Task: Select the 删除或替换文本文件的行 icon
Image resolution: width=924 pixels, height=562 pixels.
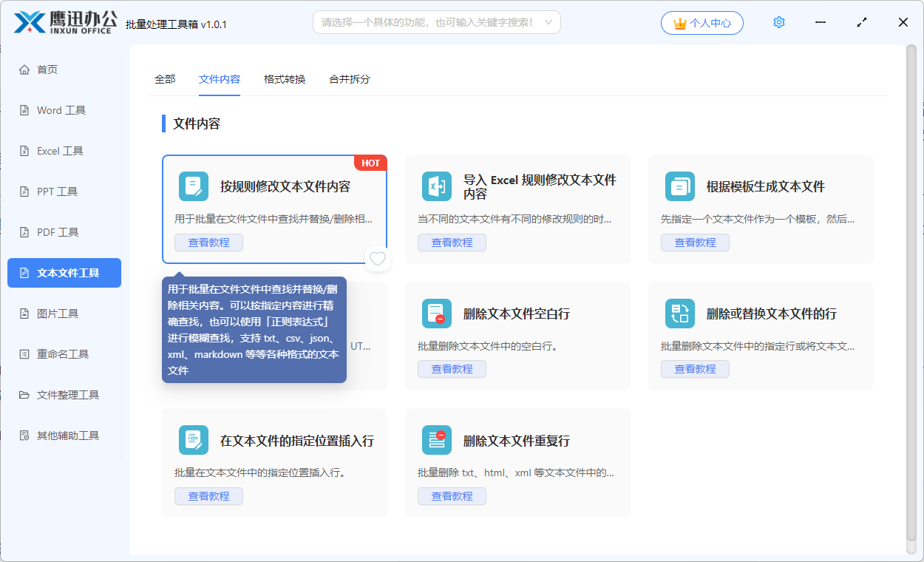Action: pos(680,313)
